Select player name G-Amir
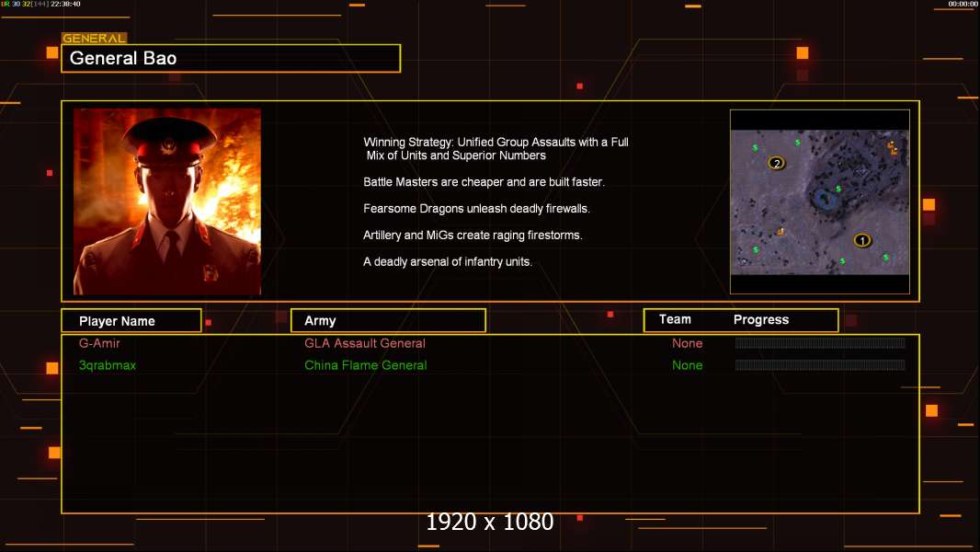Screen dimensions: 980x552 point(99,343)
